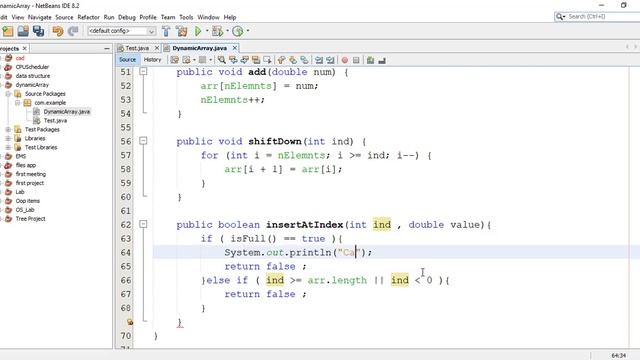Screen dimensions: 640x360
Task: Select DynamicArray.java in project tree
Action: point(67,112)
